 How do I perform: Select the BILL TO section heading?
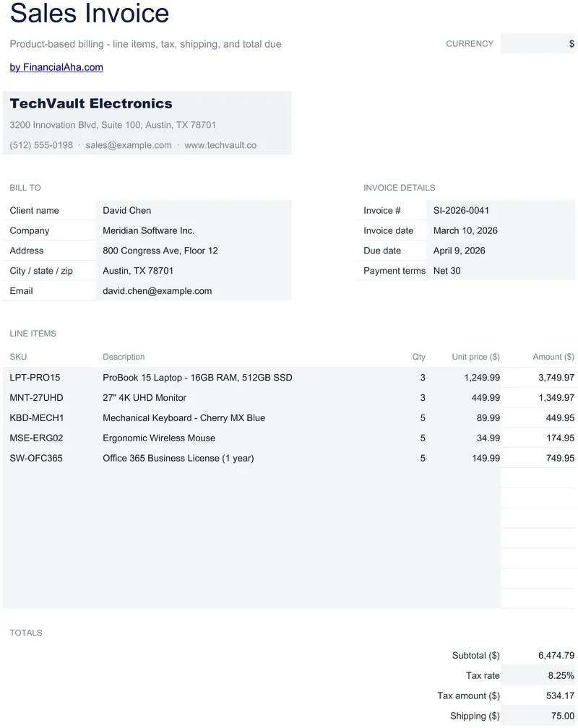pos(25,188)
